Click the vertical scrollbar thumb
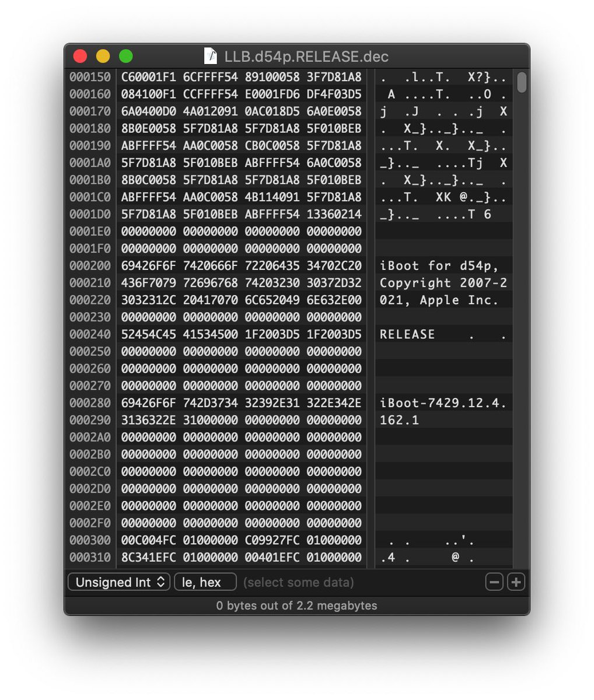This screenshot has width=594, height=700. coord(521,82)
